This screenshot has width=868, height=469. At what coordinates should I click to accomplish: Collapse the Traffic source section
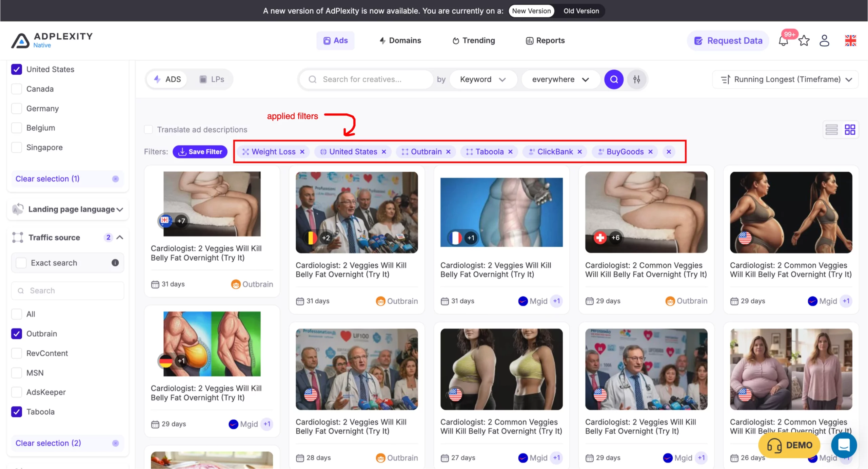68,238
